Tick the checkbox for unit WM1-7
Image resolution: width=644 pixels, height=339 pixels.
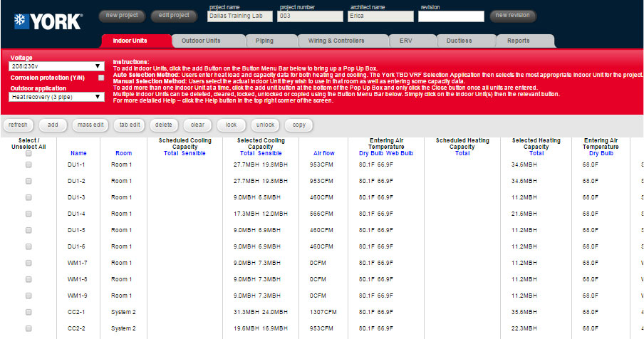(x=28, y=263)
